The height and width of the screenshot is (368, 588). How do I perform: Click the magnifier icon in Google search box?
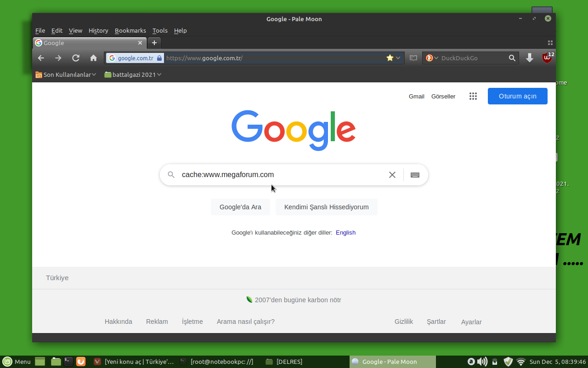coord(171,175)
